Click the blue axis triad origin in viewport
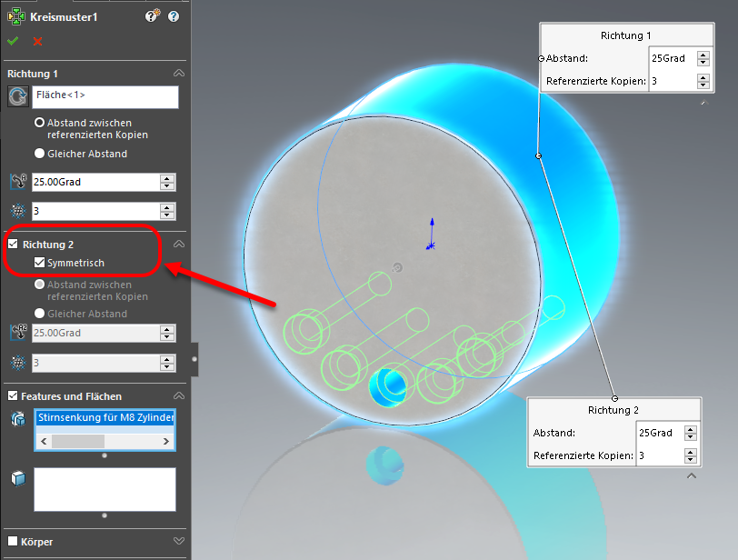Image resolution: width=738 pixels, height=560 pixels. pyautogui.click(x=431, y=245)
